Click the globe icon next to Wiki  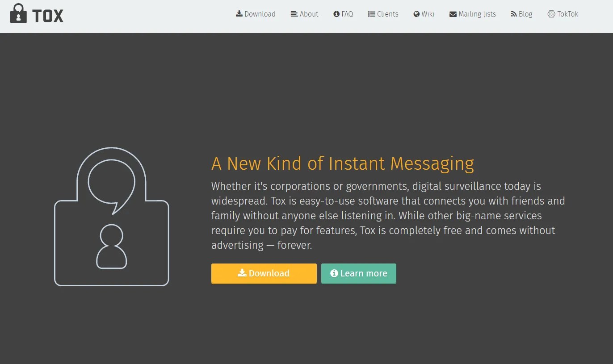point(416,14)
